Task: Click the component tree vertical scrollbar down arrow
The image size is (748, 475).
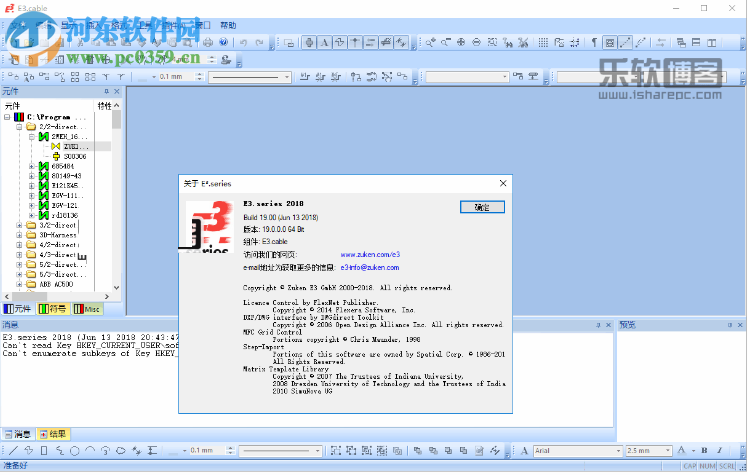Action: point(116,288)
